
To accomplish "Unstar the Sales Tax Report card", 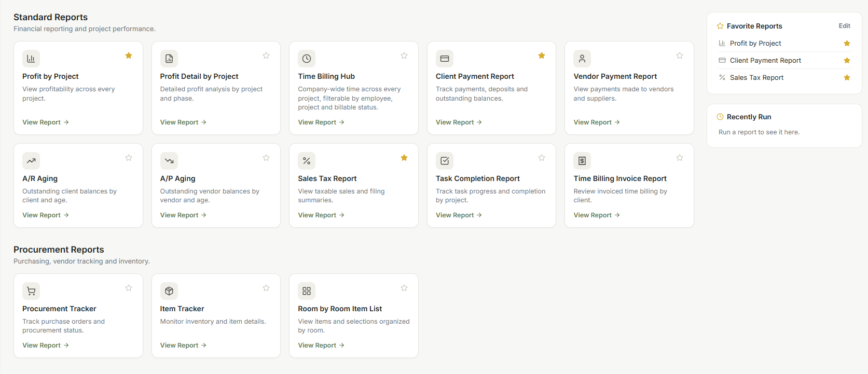I will click(404, 158).
